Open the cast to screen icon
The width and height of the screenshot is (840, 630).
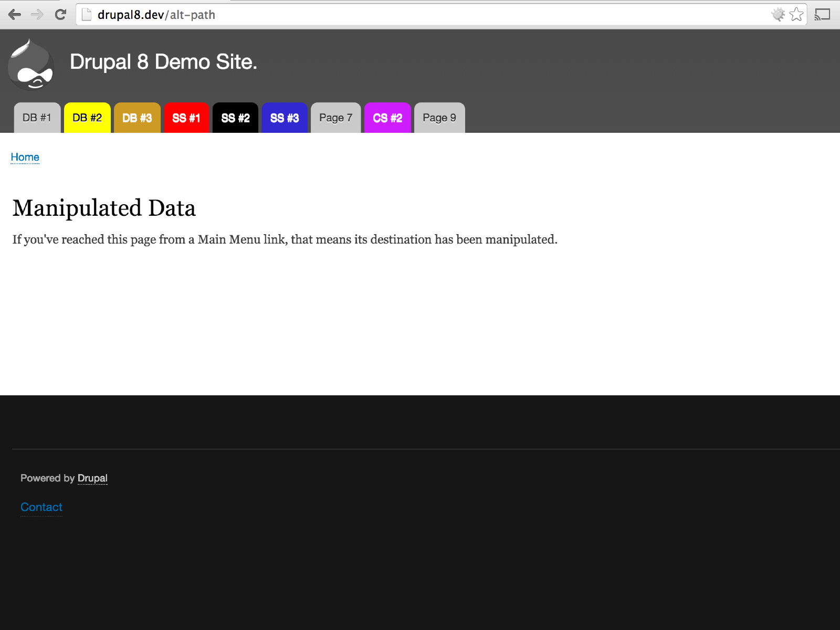point(822,14)
